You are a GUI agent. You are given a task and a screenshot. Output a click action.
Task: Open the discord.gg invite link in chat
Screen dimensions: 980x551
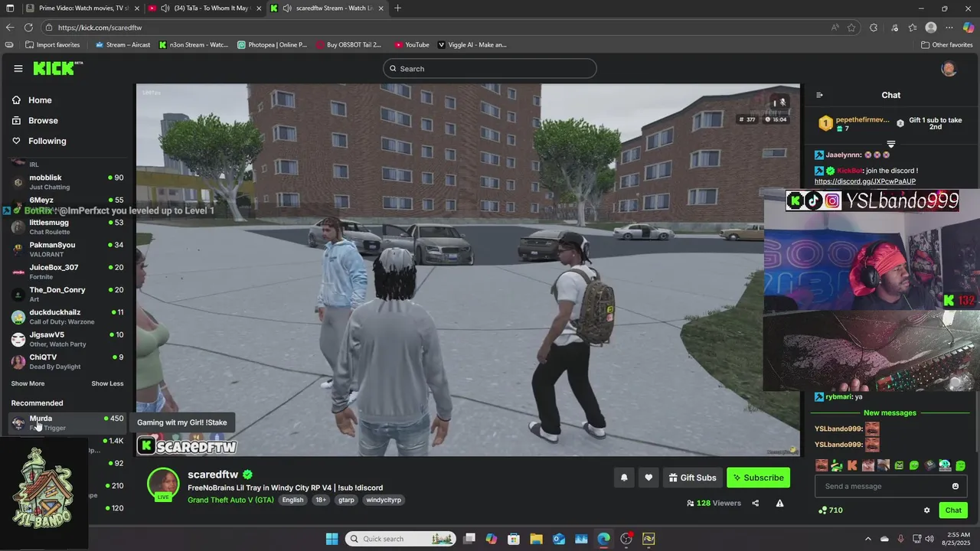(x=864, y=181)
